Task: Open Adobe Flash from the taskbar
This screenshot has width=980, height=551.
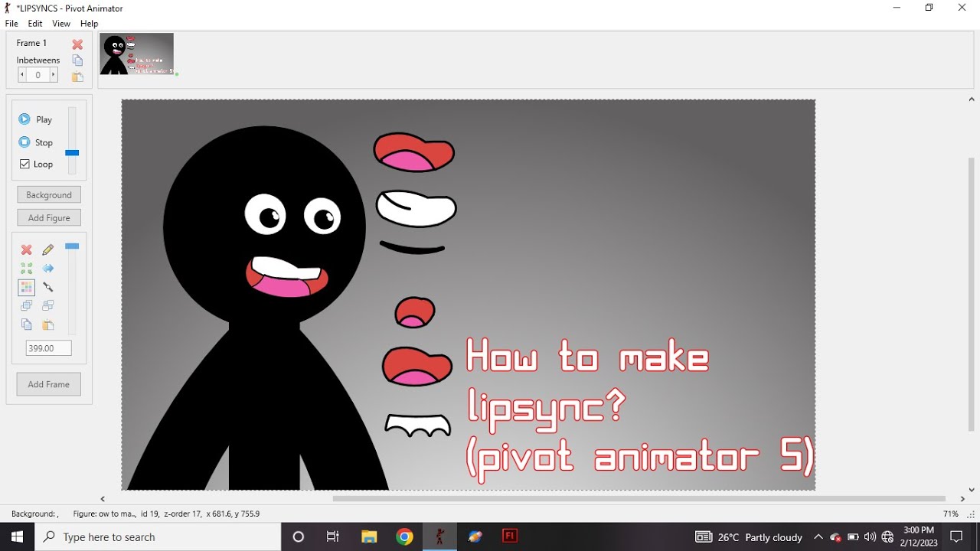Action: tap(510, 536)
